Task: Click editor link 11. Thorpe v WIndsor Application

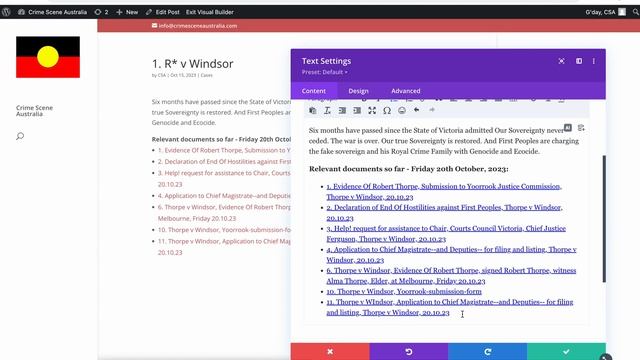Action: pos(449,307)
